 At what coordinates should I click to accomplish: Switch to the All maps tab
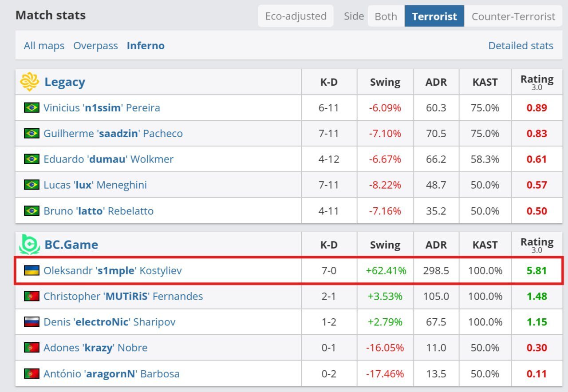click(44, 46)
